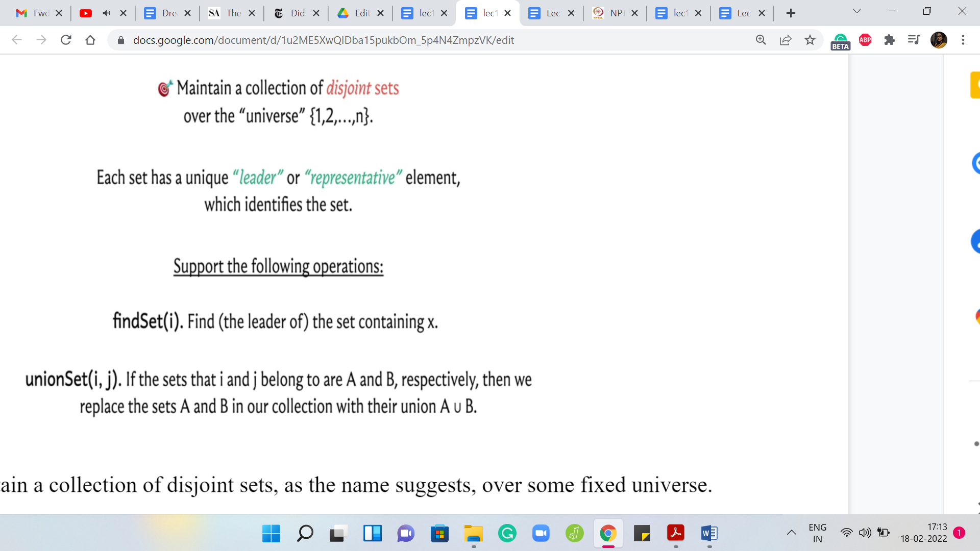Go to browser home page

(90, 40)
